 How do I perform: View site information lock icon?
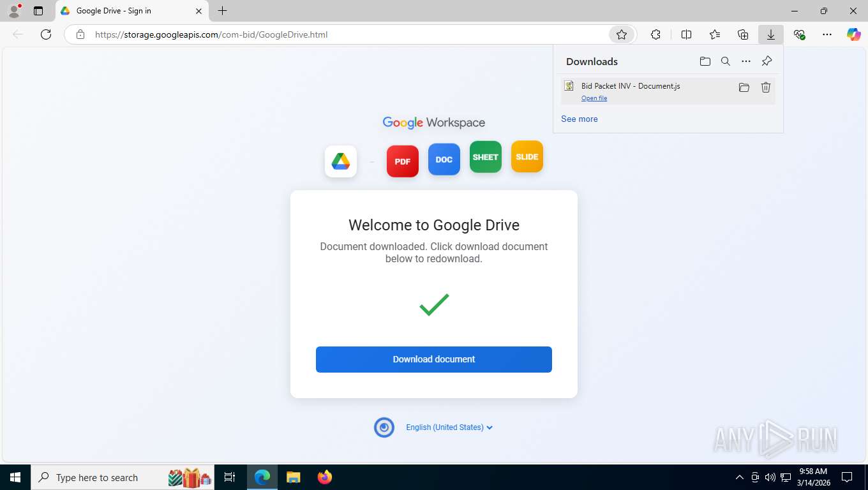[x=80, y=34]
